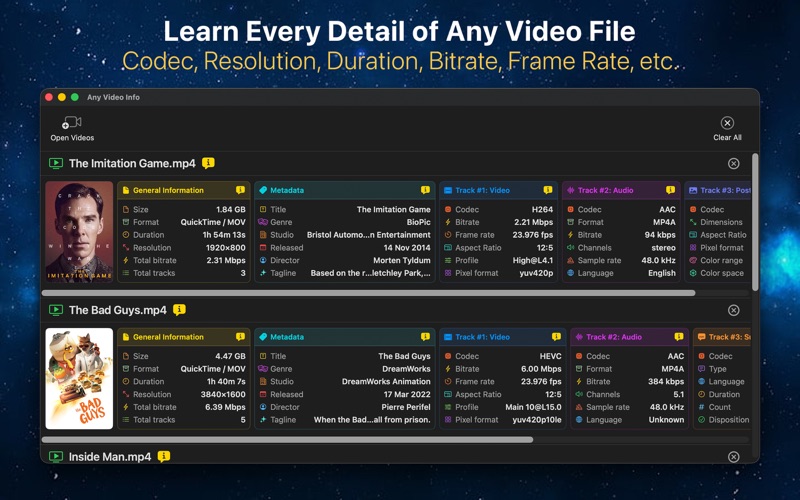Viewport: 800px width, 500px height.
Task: Select the Morten Tyldum director value
Action: point(402,260)
